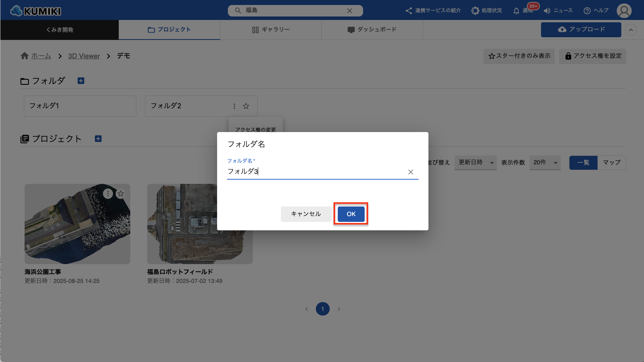
Task: Click the KUMIKI logo
Action: tap(36, 11)
